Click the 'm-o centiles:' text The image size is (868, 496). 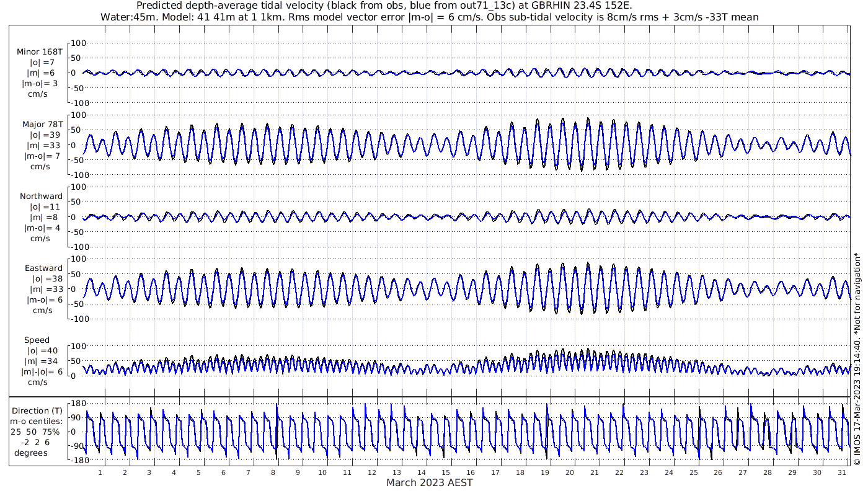coord(37,421)
